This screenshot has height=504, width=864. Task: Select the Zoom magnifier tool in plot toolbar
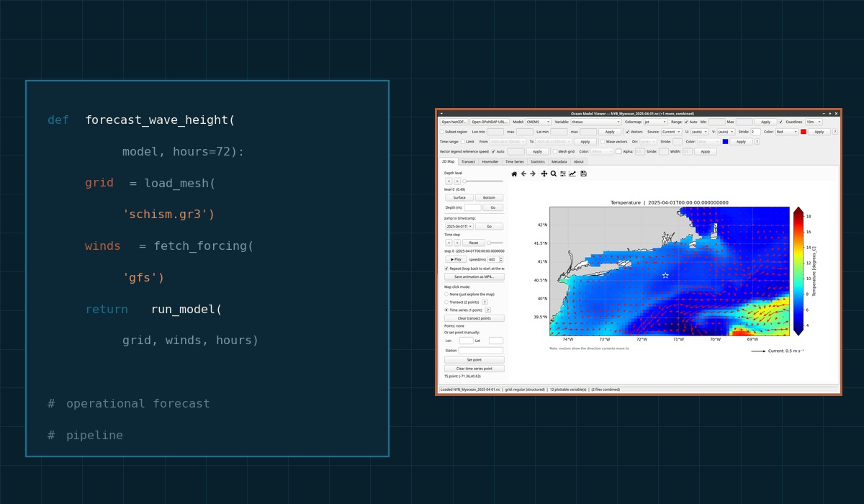coord(554,174)
